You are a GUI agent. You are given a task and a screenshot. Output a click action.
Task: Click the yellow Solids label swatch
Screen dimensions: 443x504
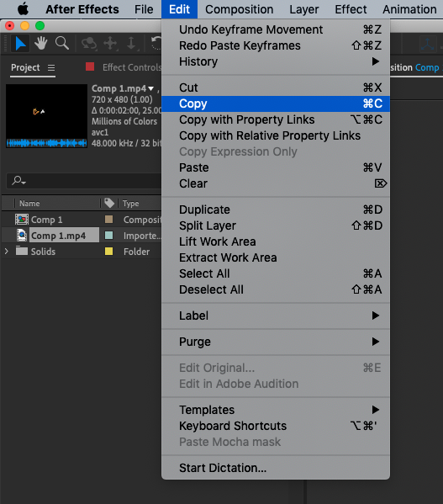click(x=108, y=252)
